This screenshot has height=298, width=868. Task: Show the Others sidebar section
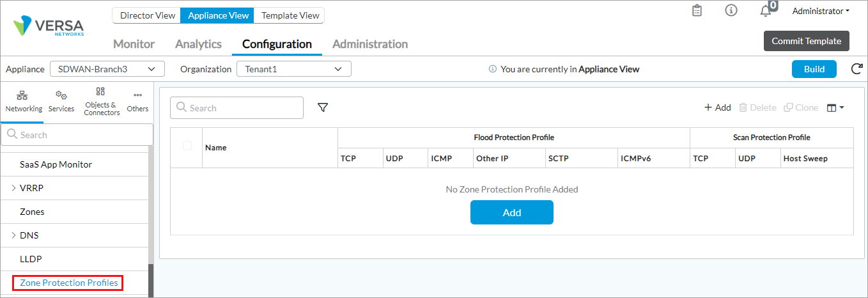137,101
